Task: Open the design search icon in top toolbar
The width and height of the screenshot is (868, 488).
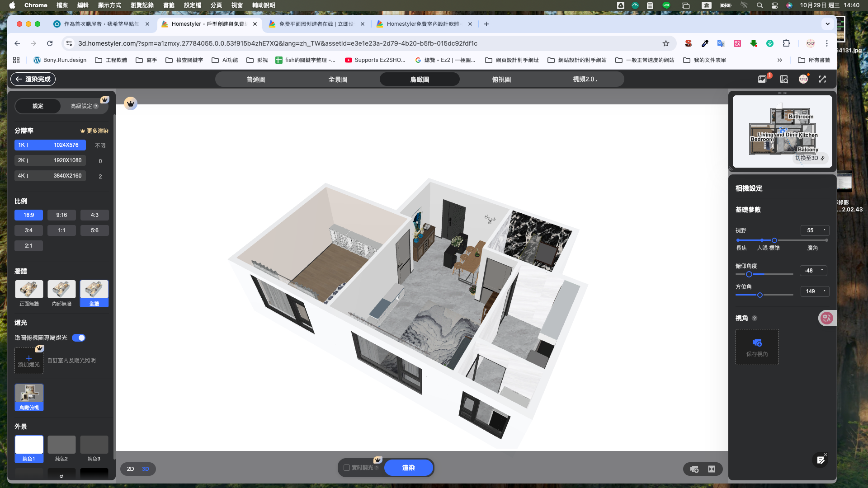Action: (784, 79)
